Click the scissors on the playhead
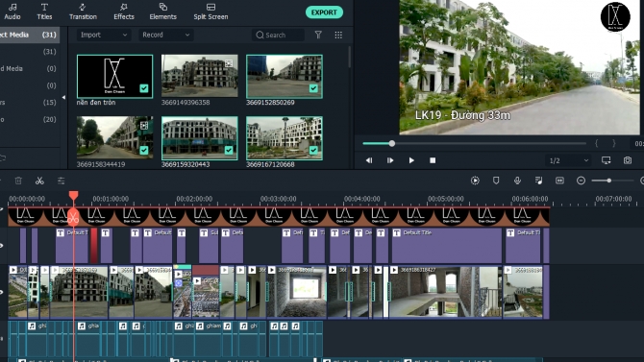644x362 pixels. pyautogui.click(x=73, y=217)
